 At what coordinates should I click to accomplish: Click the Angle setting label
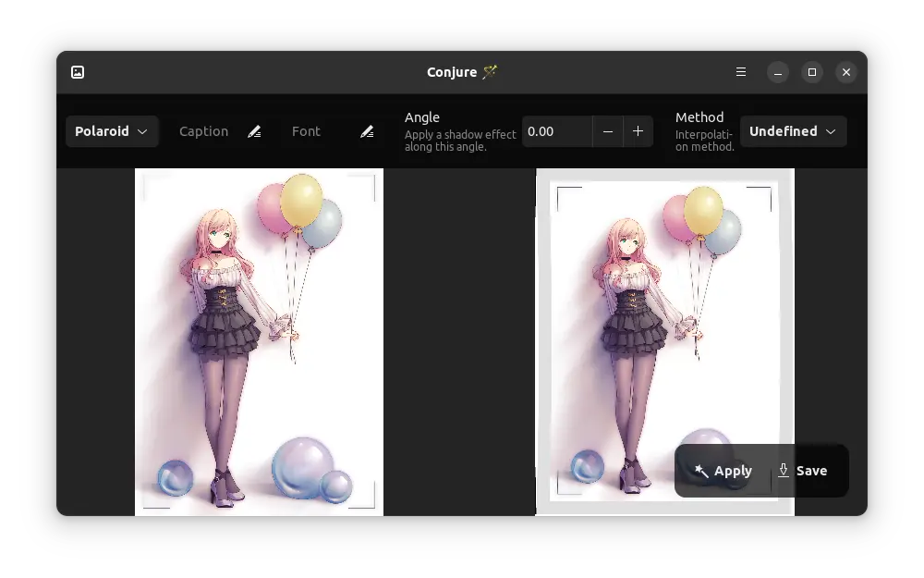(422, 117)
